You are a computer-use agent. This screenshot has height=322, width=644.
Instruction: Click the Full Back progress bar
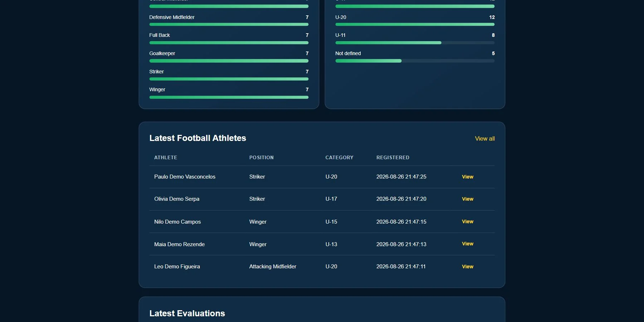229,43
